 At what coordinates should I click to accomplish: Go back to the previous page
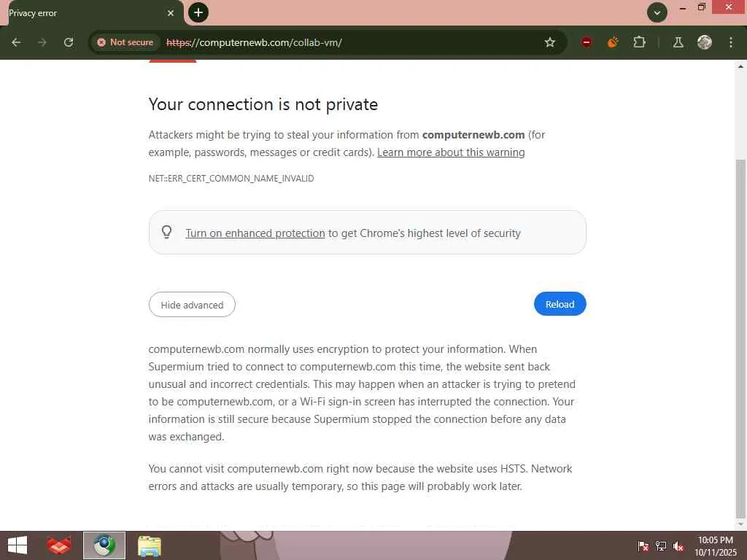(16, 42)
